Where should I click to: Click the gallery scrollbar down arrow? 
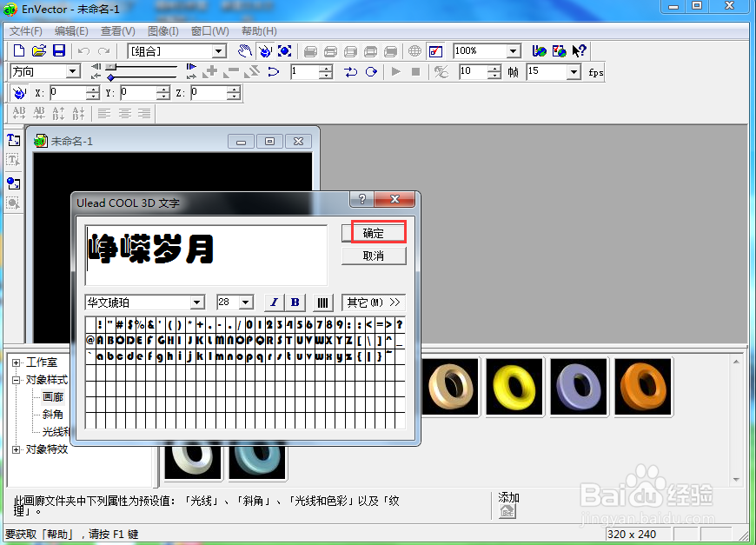(x=736, y=480)
